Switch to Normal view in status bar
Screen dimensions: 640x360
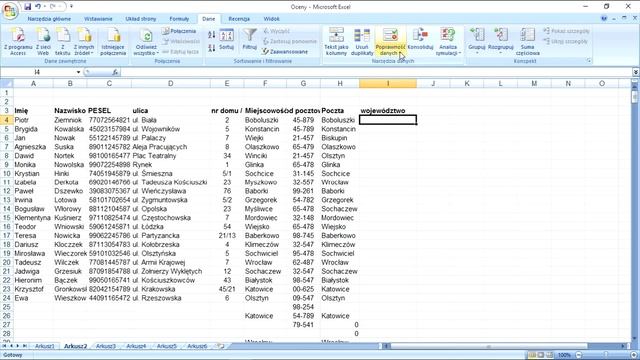tap(532, 355)
